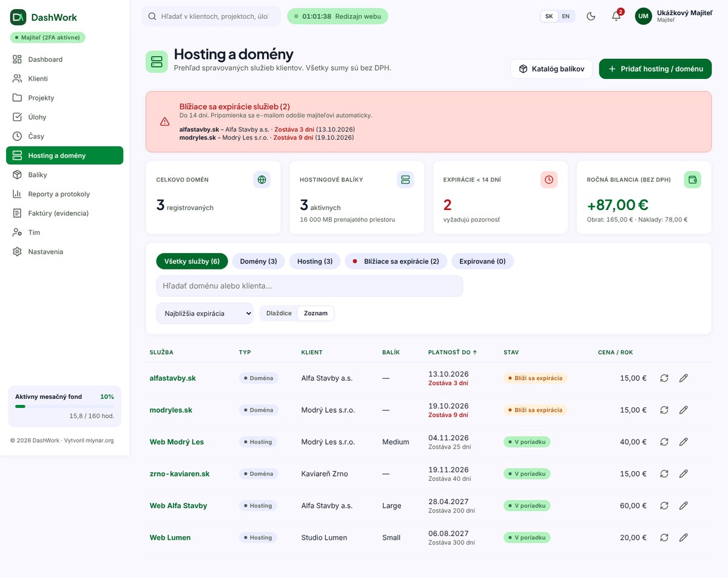Screen dimensions: 728x578
Task: Click wallet icon in Ročná bilancia card
Action: [693, 180]
